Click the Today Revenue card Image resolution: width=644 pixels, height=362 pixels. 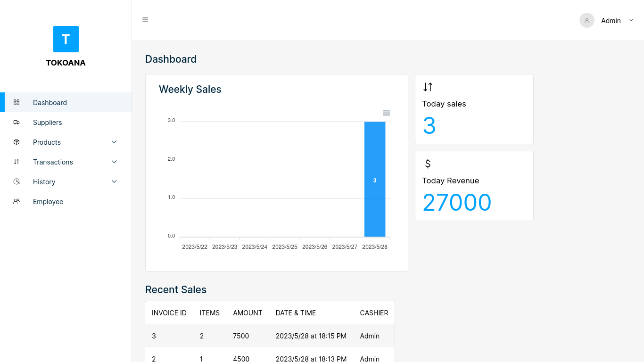coord(474,186)
